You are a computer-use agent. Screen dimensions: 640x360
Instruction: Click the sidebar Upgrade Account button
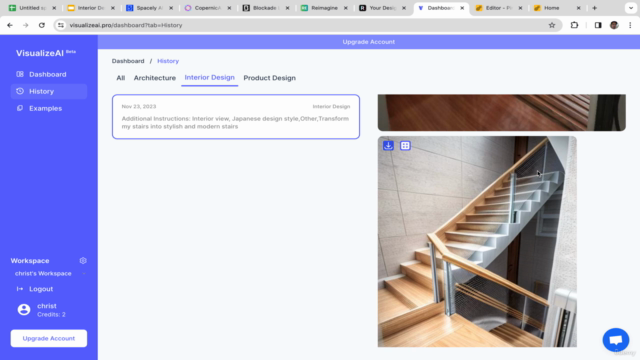pos(49,338)
